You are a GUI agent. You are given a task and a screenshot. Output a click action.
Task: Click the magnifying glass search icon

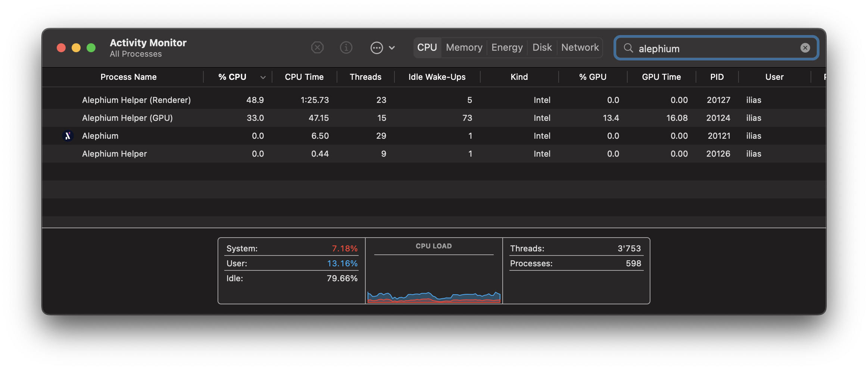[x=628, y=48]
